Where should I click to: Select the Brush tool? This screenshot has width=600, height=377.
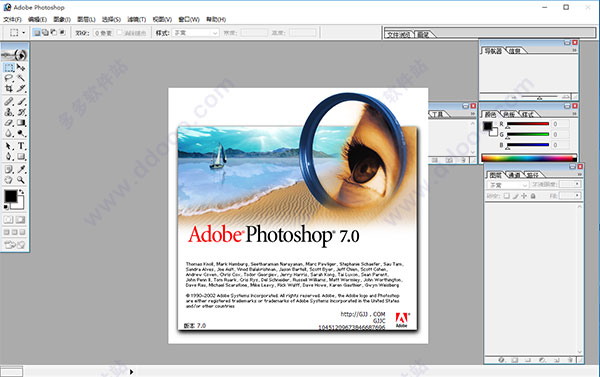click(21, 101)
